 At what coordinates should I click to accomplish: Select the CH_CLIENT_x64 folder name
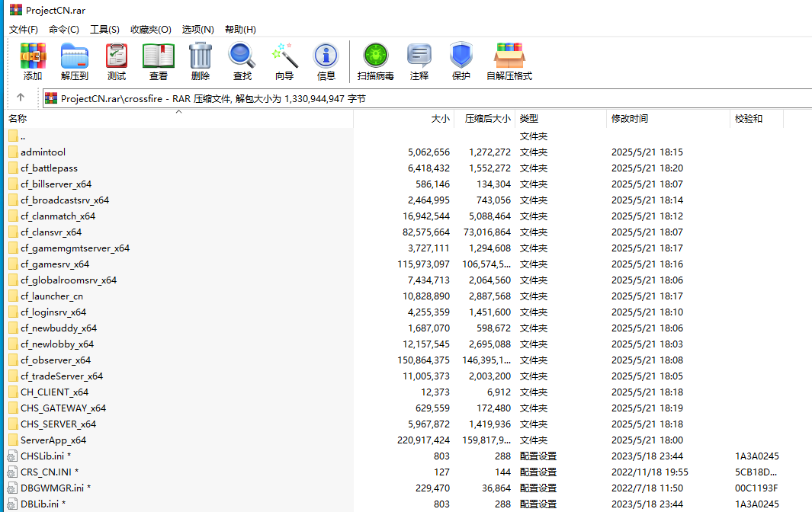[x=54, y=392]
